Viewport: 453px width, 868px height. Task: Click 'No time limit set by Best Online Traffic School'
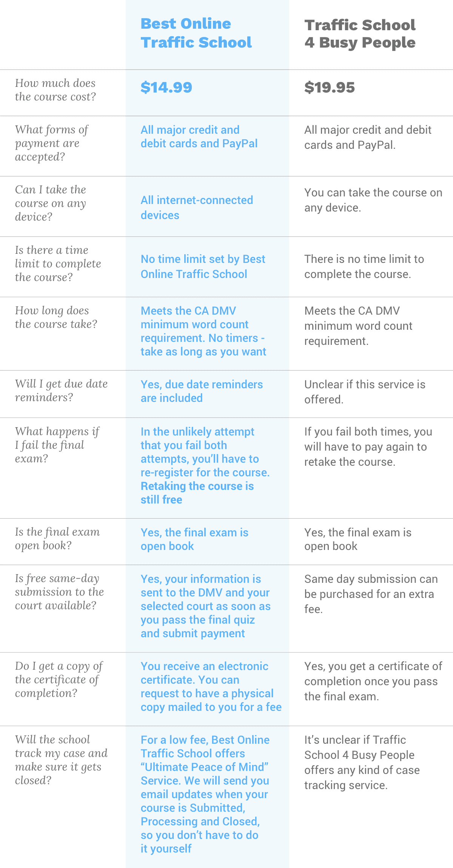(203, 266)
